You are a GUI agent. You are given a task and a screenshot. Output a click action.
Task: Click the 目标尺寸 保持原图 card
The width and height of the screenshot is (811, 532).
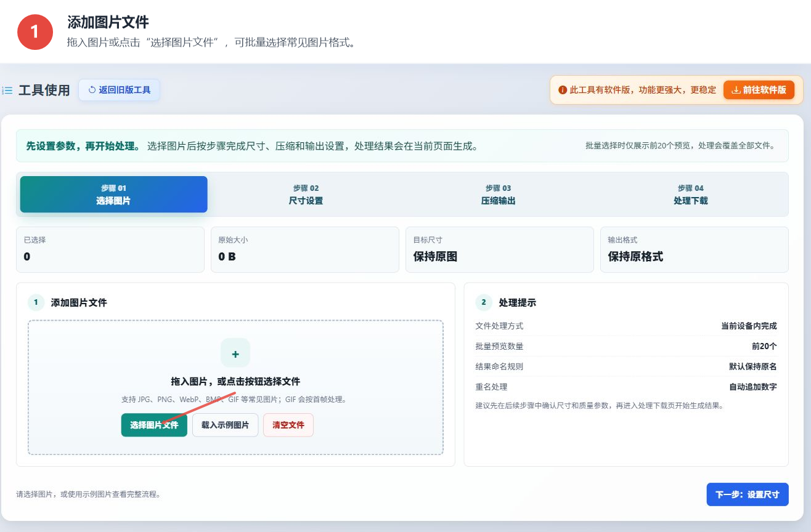pos(499,249)
